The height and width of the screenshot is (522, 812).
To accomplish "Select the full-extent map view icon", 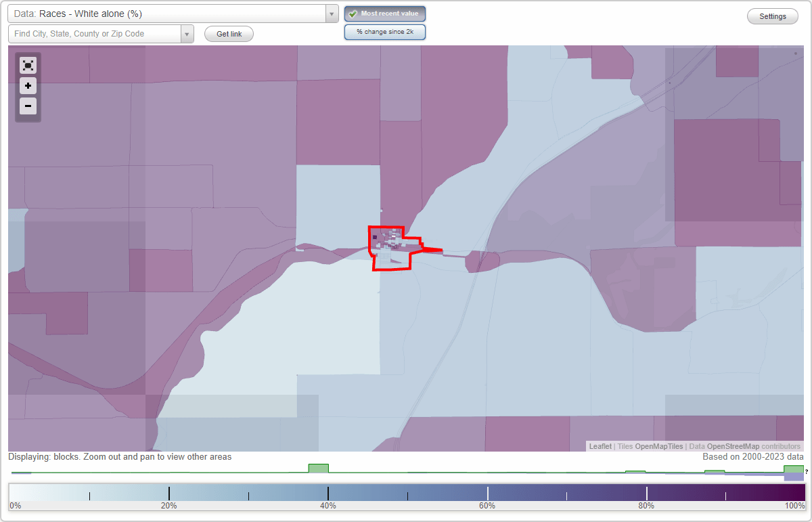I will [28, 65].
